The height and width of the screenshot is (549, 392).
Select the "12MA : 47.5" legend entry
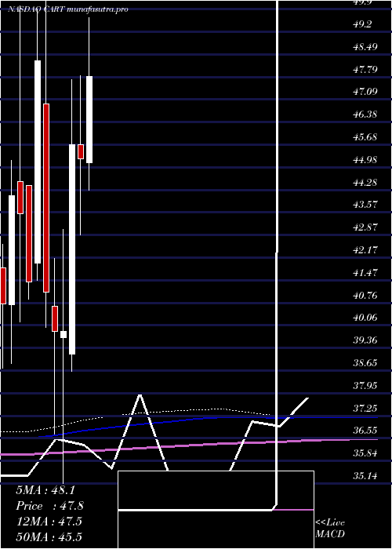coord(49,522)
